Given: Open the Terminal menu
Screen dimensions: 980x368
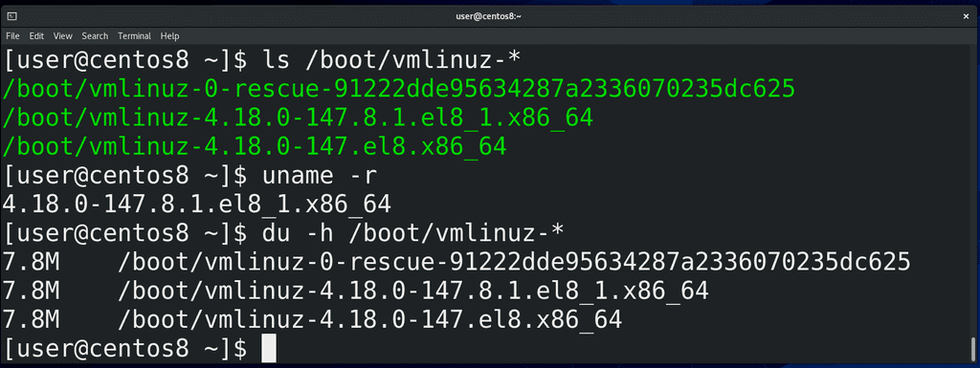Looking at the screenshot, I should (134, 36).
